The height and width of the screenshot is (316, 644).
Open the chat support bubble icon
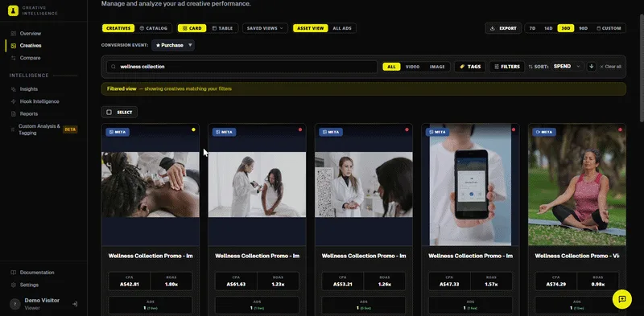coord(621,299)
